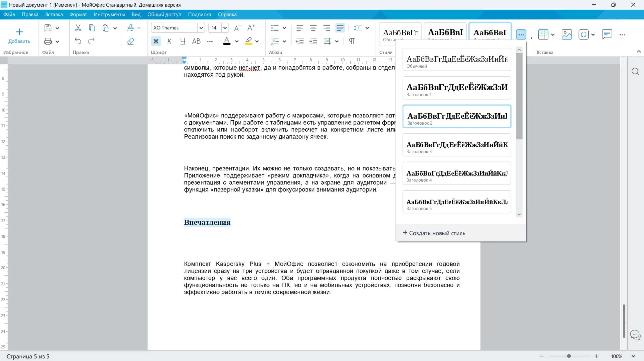The image size is (644, 361).
Task: Click increase indent icon
Action: click(x=313, y=41)
